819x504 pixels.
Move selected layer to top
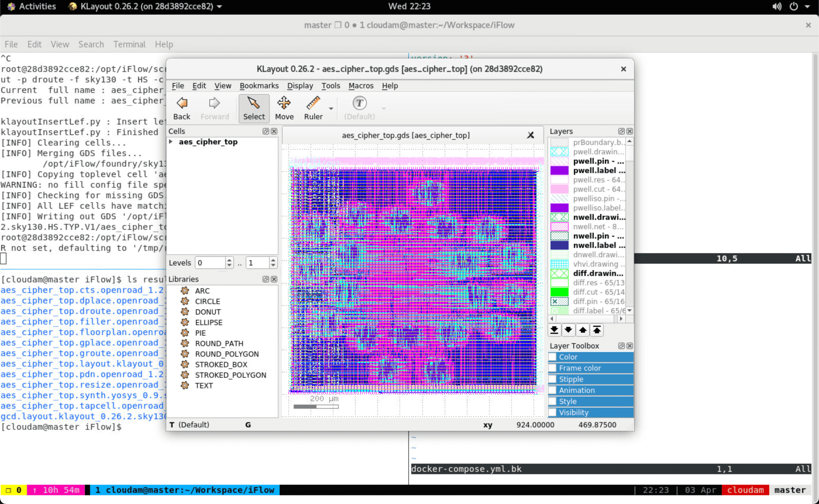[597, 330]
